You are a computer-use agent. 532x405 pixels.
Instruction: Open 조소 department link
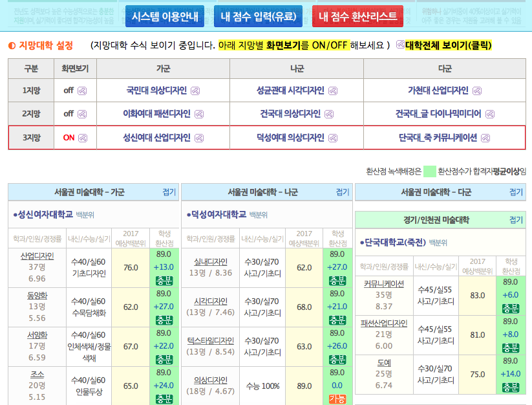pos(37,374)
